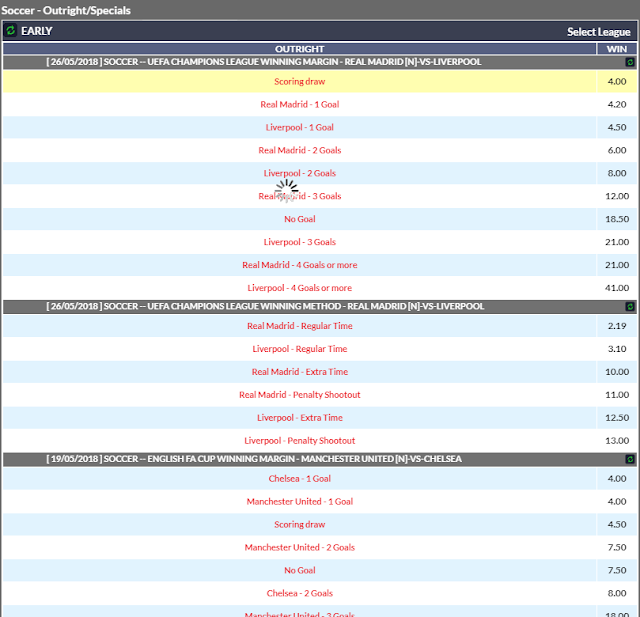Screen dimensions: 640x617
Task: Pick Liverpool - Extra Time
Action: coord(300,417)
